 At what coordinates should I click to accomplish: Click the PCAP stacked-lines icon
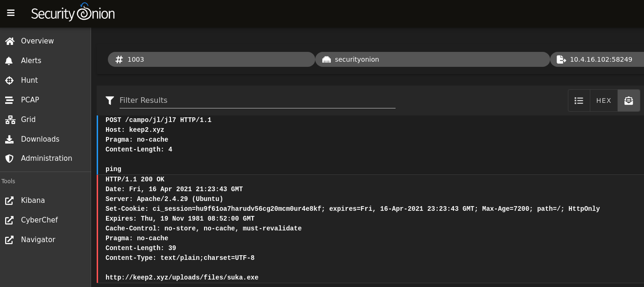[x=9, y=100]
